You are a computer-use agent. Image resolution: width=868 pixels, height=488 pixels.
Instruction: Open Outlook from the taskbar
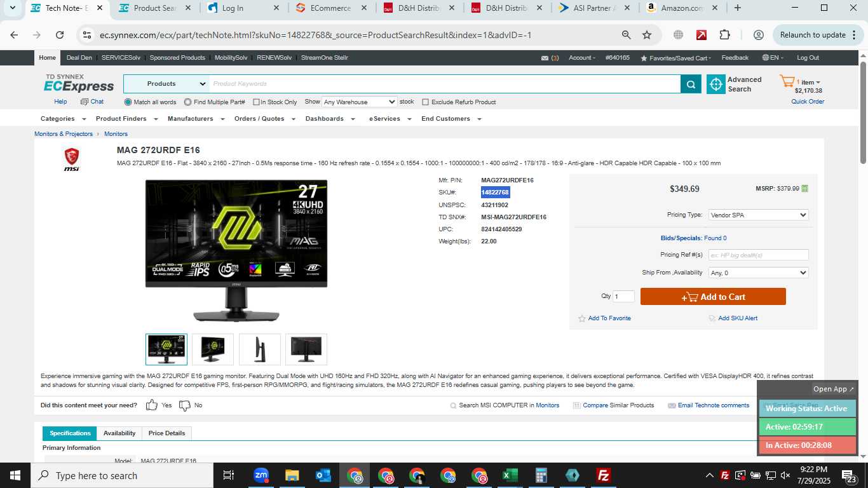(x=323, y=475)
